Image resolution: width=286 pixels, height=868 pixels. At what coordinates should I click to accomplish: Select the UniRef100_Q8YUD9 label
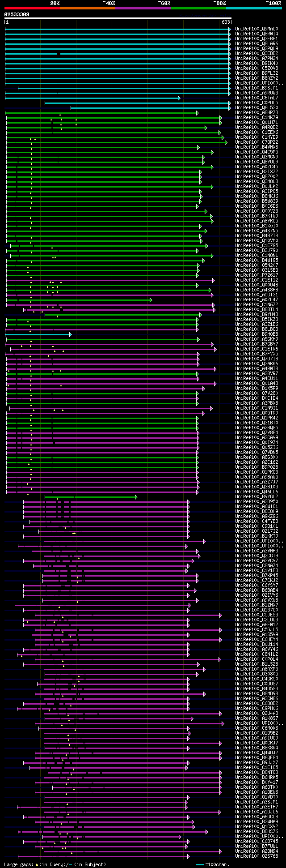tap(257, 162)
